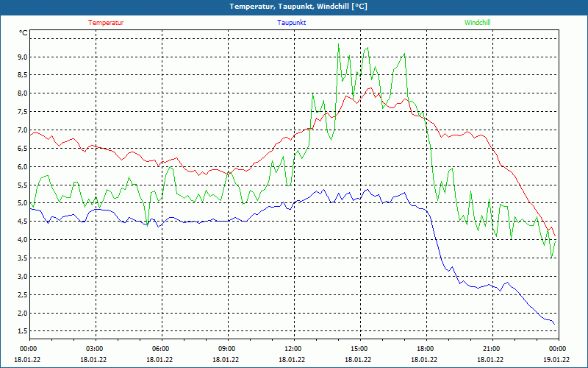The height and width of the screenshot is (368, 588).
Task: Click the 5,5 y-axis value
Action: [23, 185]
